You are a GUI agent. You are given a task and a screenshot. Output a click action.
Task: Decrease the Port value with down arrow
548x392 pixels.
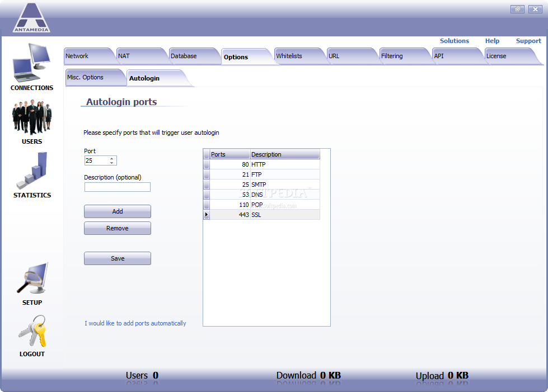[112, 163]
